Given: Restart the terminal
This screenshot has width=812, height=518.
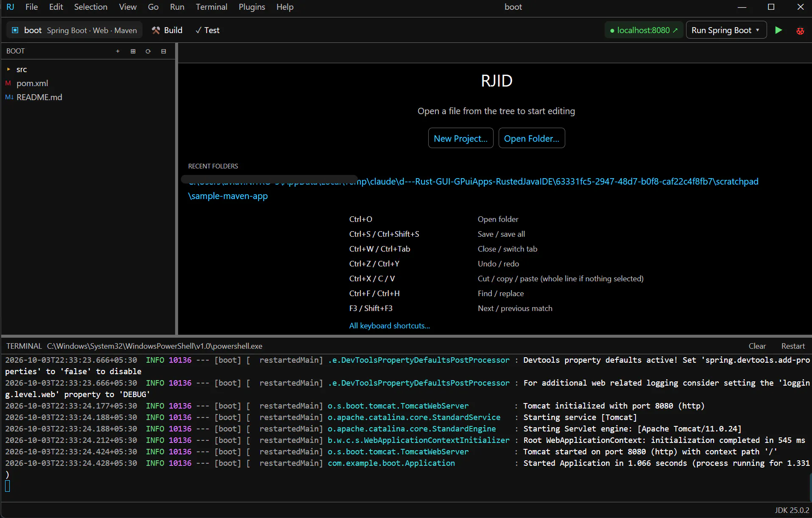Looking at the screenshot, I should coord(793,346).
